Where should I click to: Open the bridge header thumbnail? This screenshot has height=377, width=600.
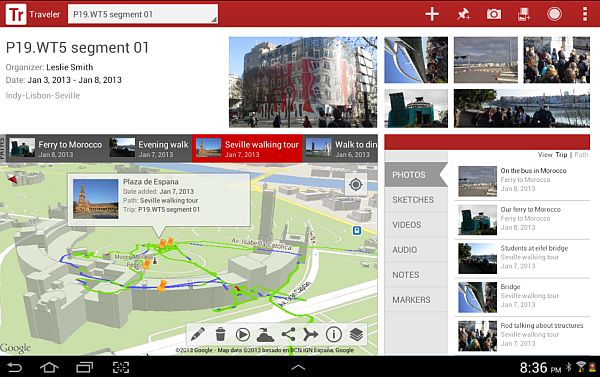(416, 60)
